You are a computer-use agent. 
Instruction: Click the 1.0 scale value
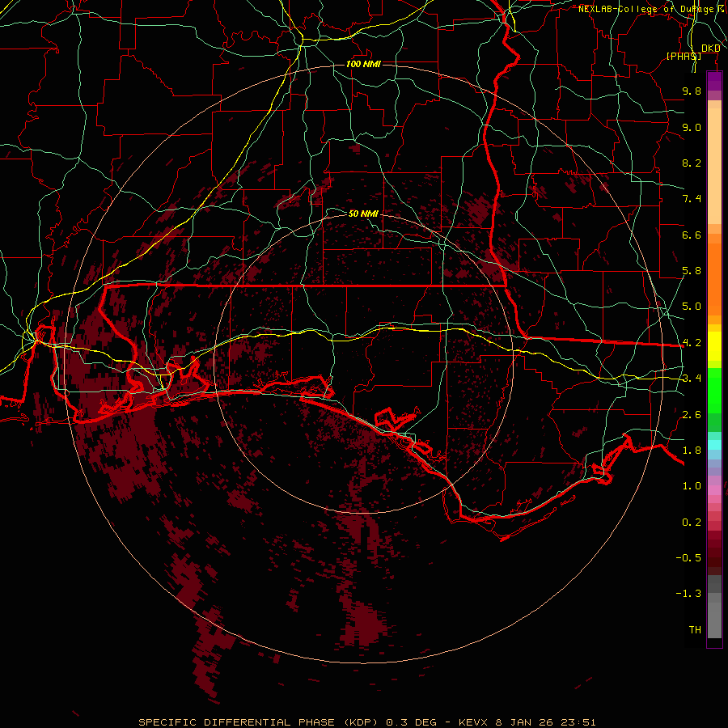pyautogui.click(x=692, y=486)
